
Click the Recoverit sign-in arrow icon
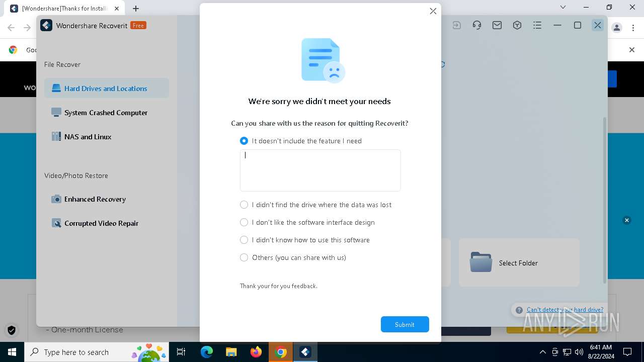[x=457, y=25]
